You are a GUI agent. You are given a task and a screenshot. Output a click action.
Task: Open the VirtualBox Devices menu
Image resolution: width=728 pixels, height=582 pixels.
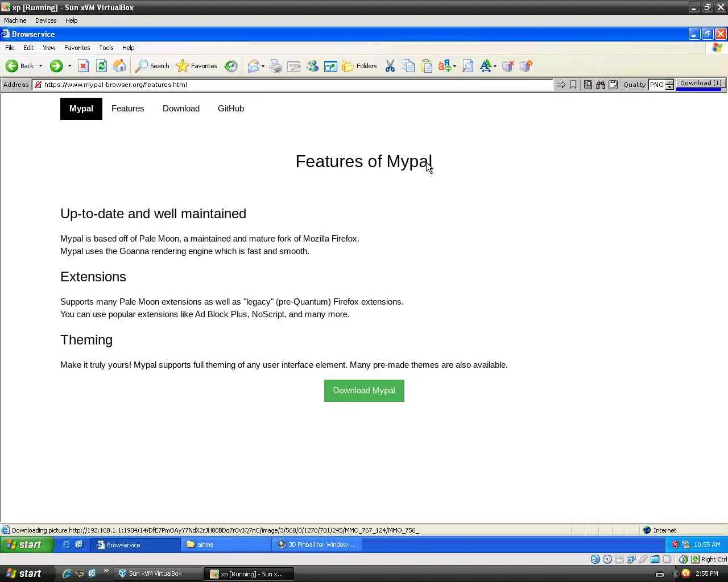point(45,20)
